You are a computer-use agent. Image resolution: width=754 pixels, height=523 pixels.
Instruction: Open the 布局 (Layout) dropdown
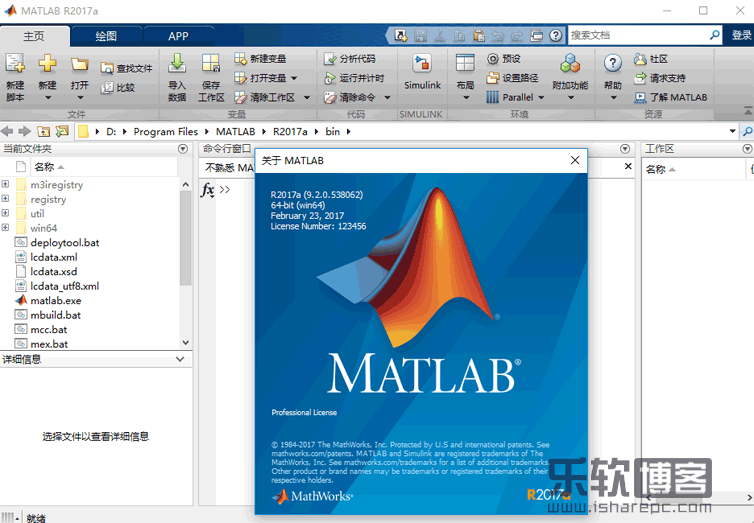pos(465,72)
